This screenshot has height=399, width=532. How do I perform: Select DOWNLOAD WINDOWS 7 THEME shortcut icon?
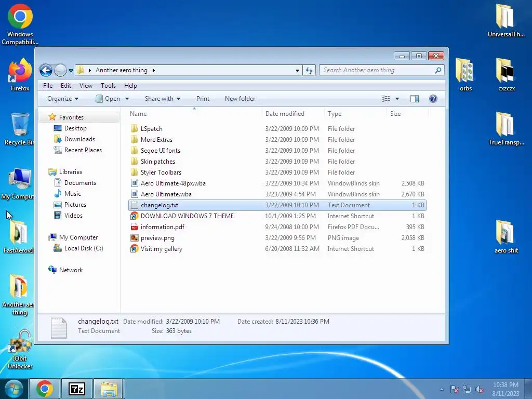click(x=135, y=216)
